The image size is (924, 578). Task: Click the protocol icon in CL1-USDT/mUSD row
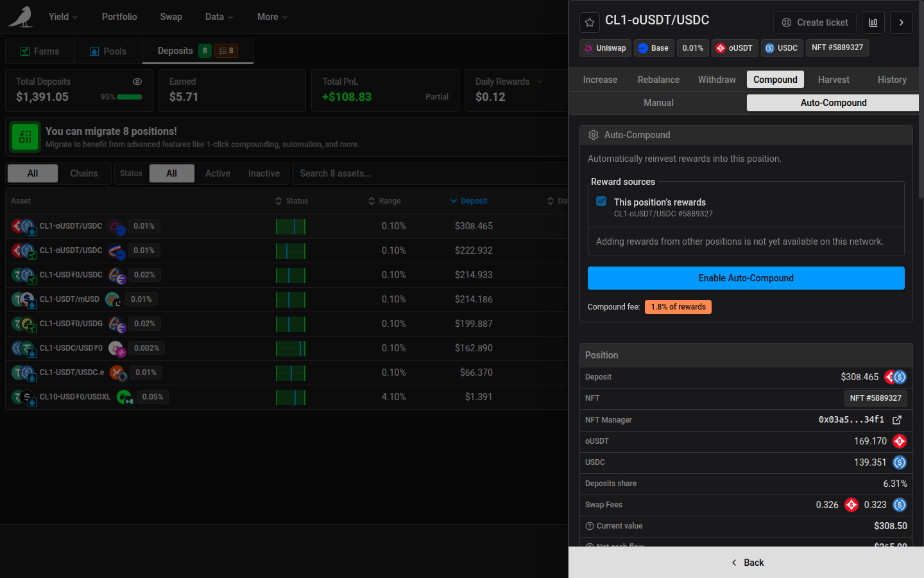[114, 299]
